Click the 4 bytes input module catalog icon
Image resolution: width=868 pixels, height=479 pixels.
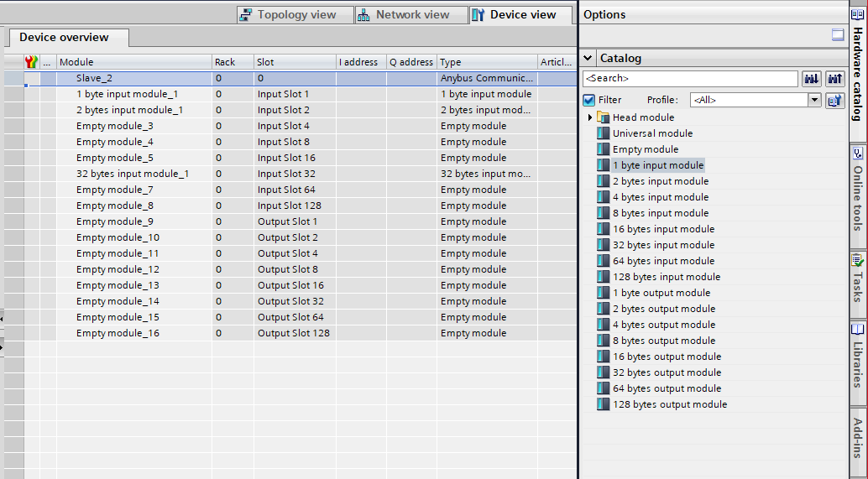point(603,197)
